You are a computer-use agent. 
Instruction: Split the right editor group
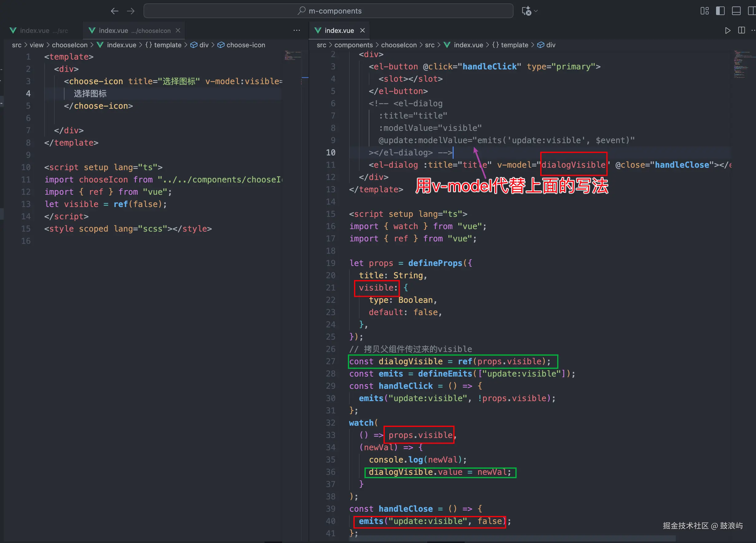click(741, 31)
